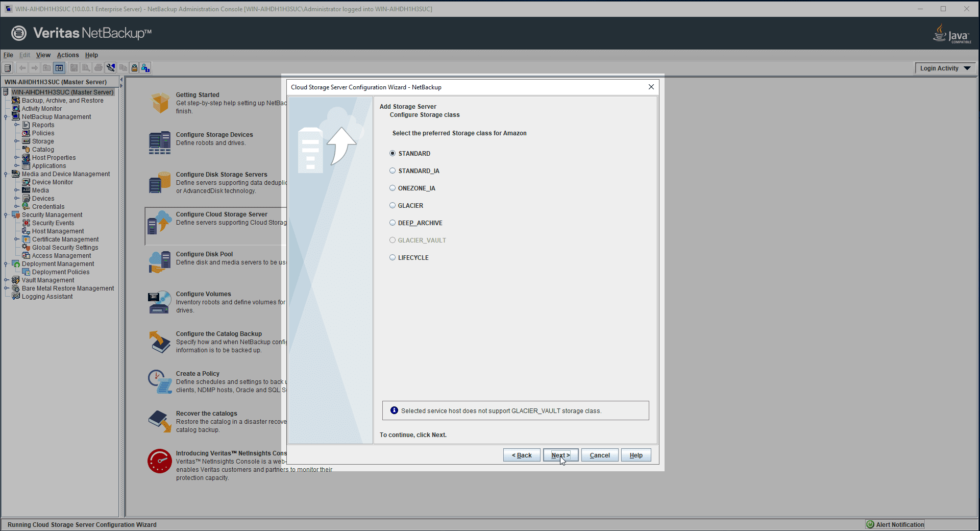980x531 pixels.
Task: Toggle the show/hide tree pane toolbar icon
Action: [x=60, y=68]
